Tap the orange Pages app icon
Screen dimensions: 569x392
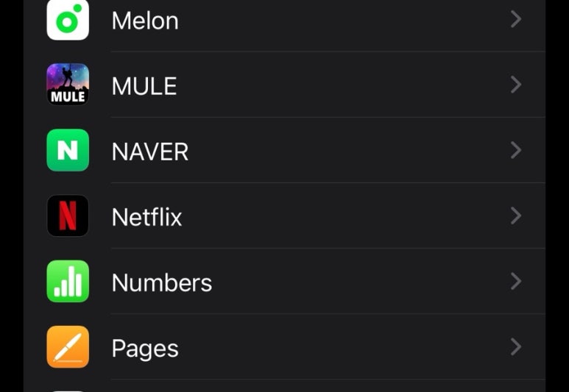[x=68, y=346]
